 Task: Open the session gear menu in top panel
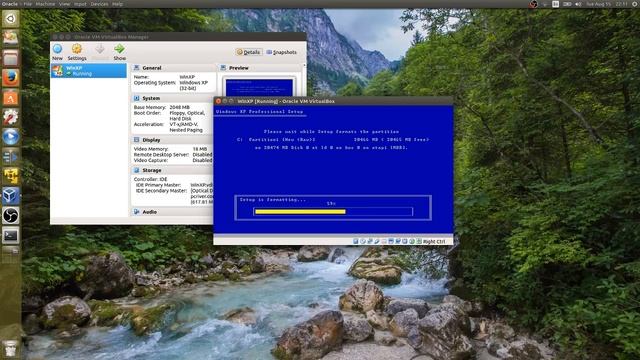[635, 4]
